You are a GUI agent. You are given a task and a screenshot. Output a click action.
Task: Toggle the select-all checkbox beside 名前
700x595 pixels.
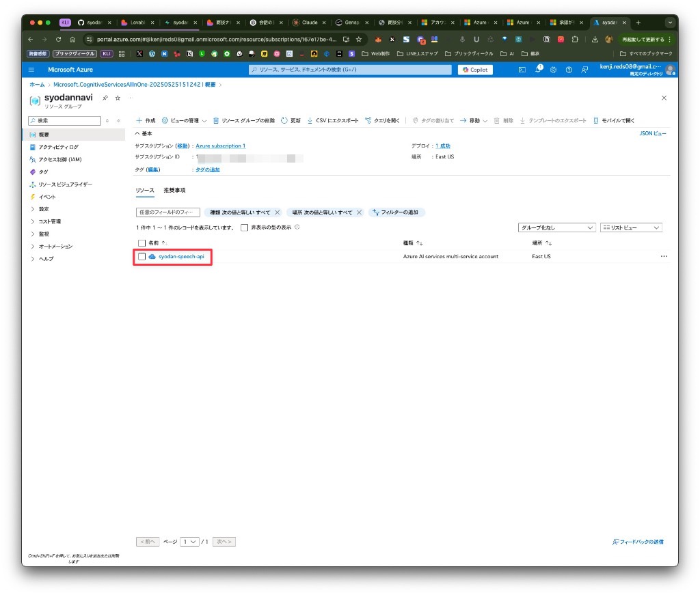click(142, 243)
